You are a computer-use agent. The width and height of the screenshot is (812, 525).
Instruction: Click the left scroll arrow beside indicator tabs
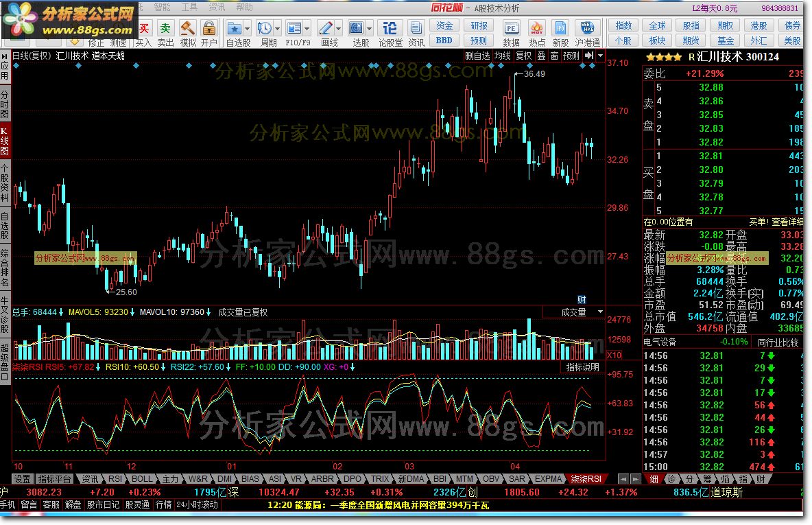pyautogui.click(x=623, y=480)
